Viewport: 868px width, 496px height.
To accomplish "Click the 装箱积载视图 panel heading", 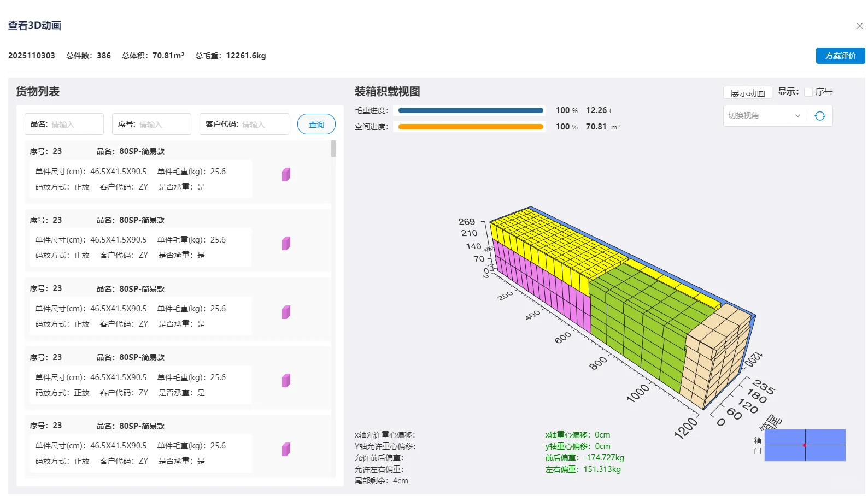I will (388, 91).
